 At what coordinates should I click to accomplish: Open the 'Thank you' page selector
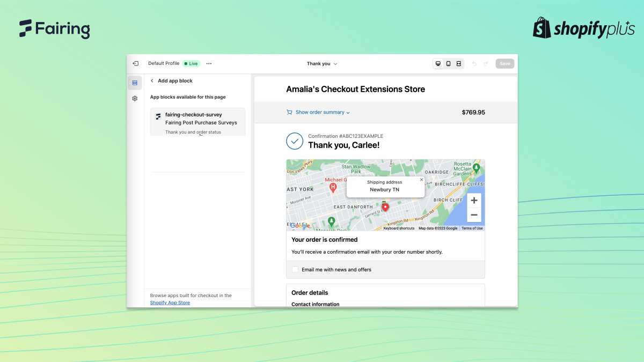321,63
